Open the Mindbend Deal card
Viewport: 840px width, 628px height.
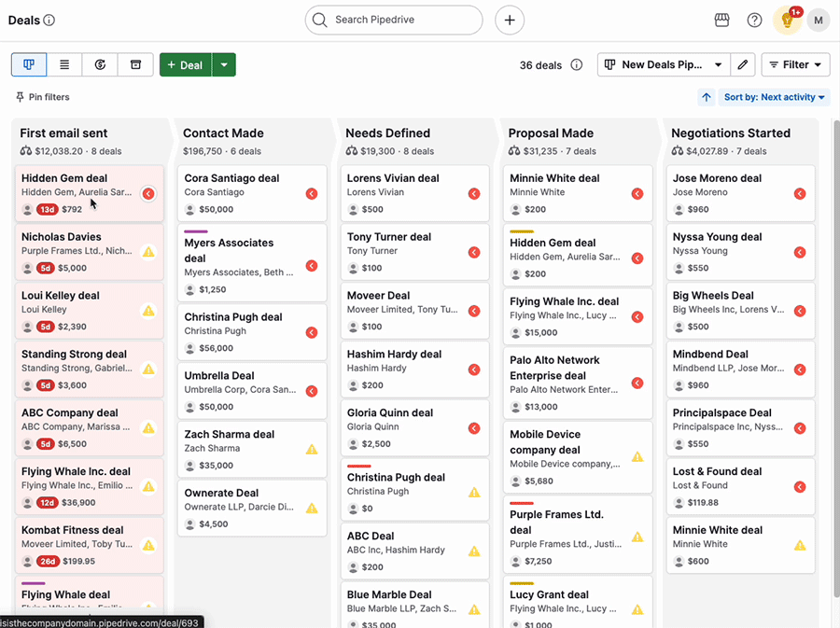740,370
